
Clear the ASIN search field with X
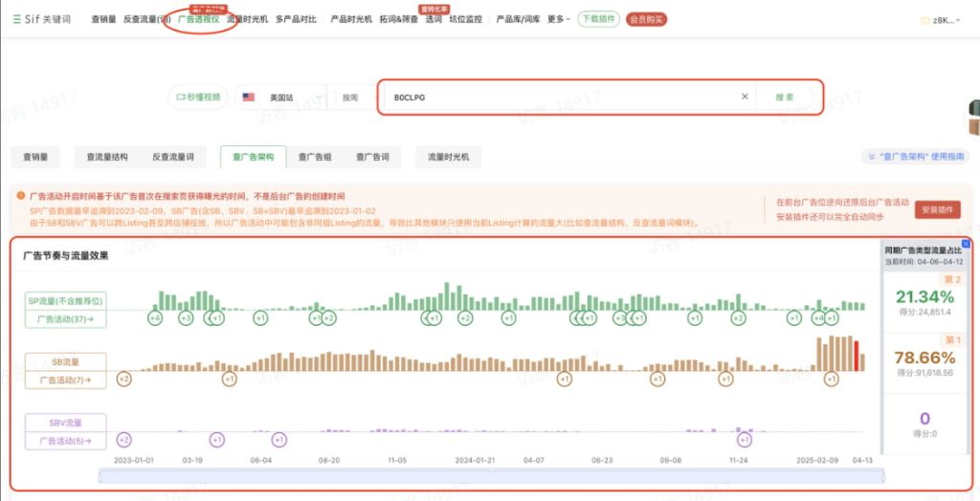[x=745, y=97]
